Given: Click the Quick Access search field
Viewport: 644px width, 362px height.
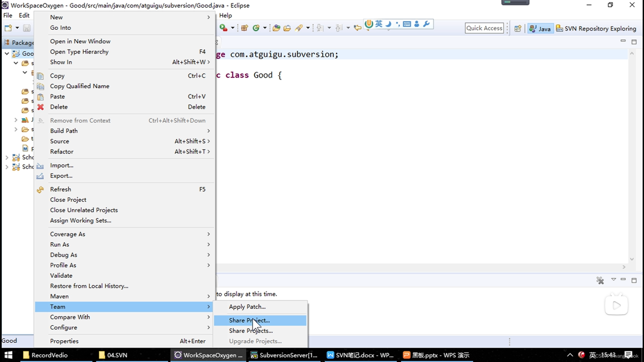Looking at the screenshot, I should pyautogui.click(x=484, y=28).
